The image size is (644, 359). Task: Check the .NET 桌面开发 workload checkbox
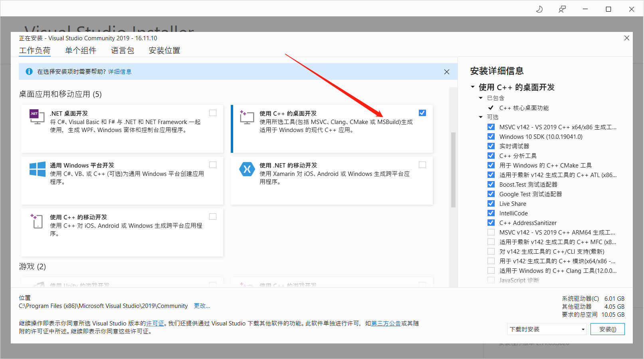pyautogui.click(x=213, y=113)
